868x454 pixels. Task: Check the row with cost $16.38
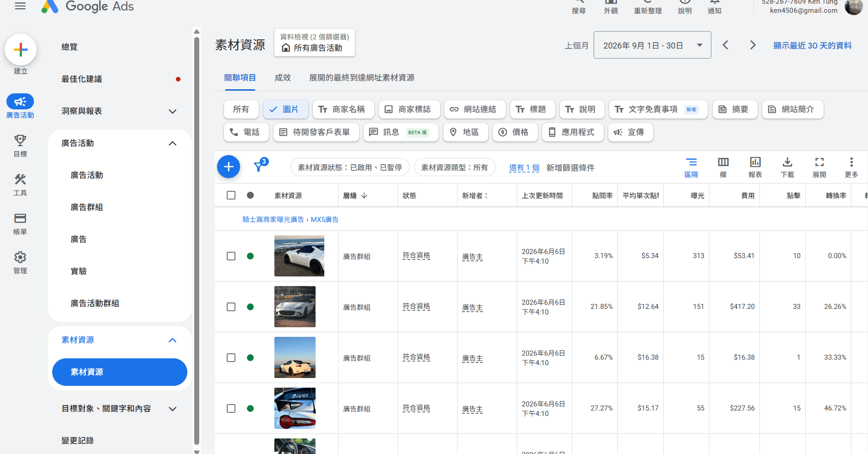coord(231,358)
